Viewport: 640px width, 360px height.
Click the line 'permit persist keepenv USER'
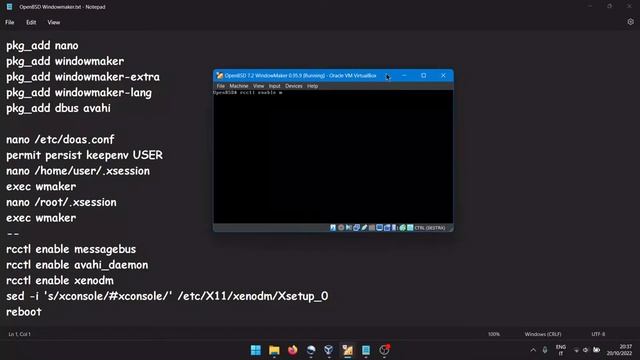coord(84,155)
